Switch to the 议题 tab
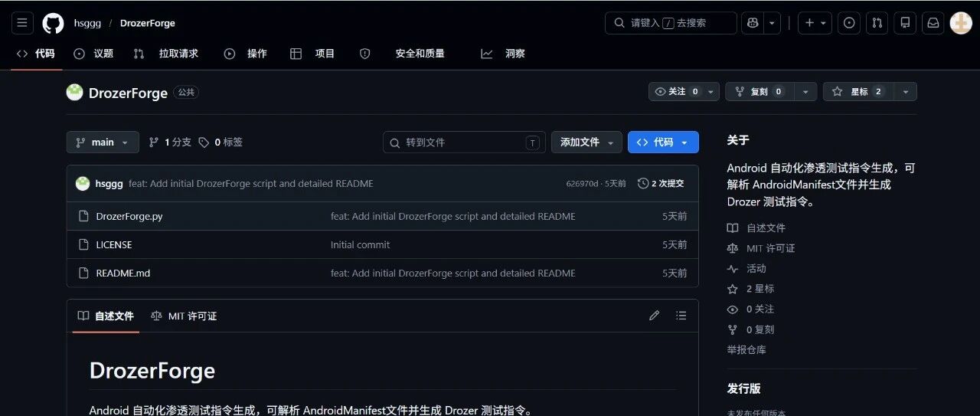Image resolution: width=980 pixels, height=416 pixels. pos(93,54)
